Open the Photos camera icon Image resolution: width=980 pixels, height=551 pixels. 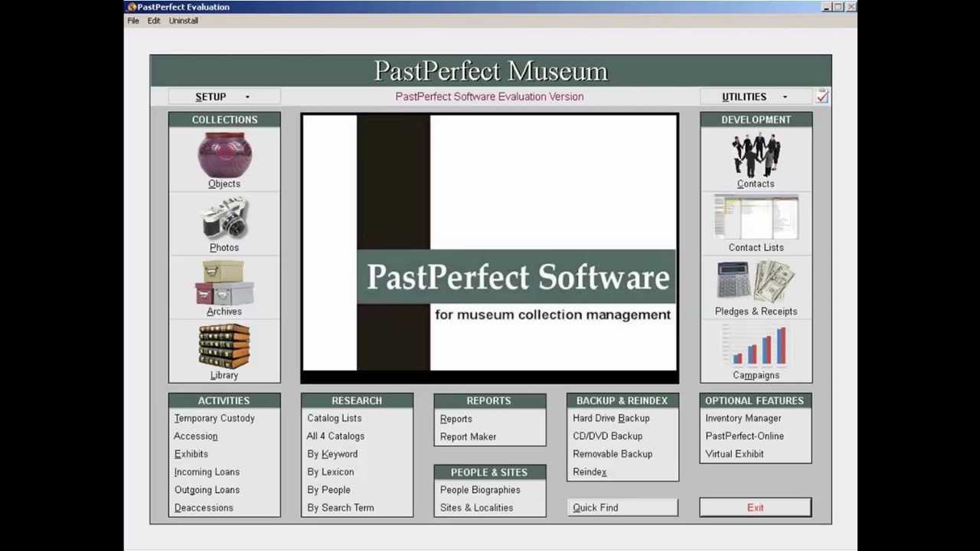click(224, 220)
